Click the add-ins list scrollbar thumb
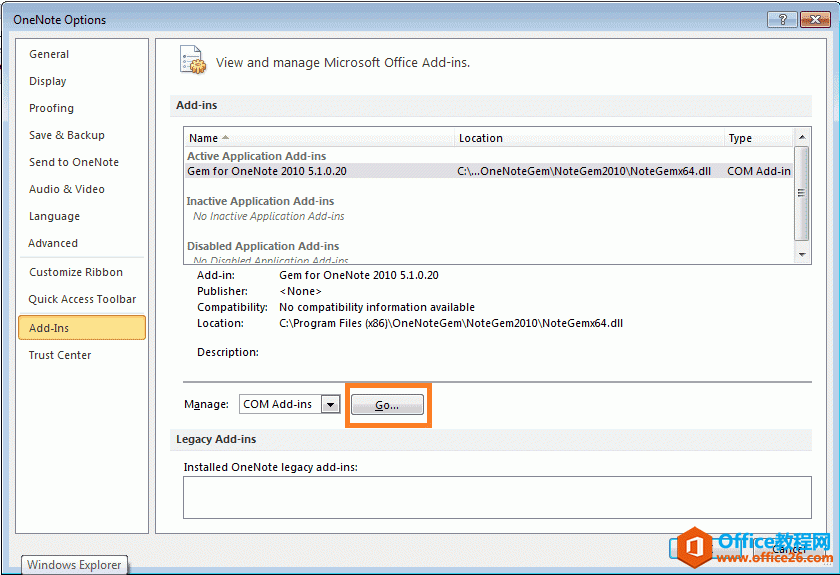 [x=802, y=193]
